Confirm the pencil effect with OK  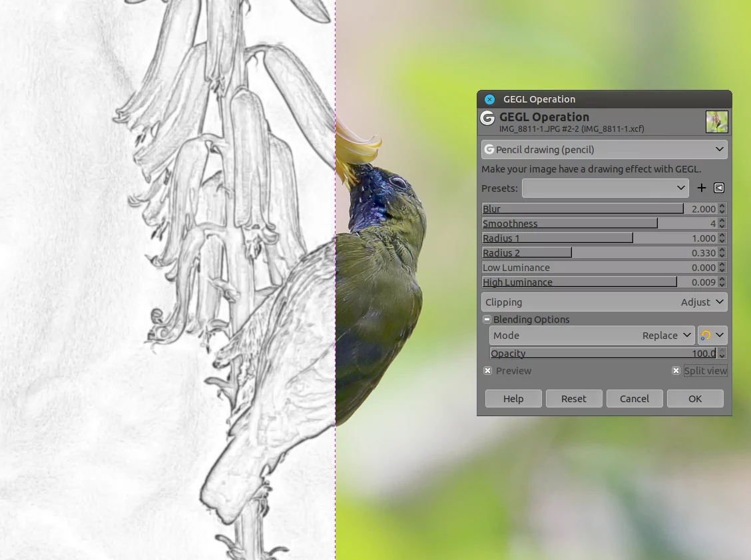pyautogui.click(x=695, y=399)
